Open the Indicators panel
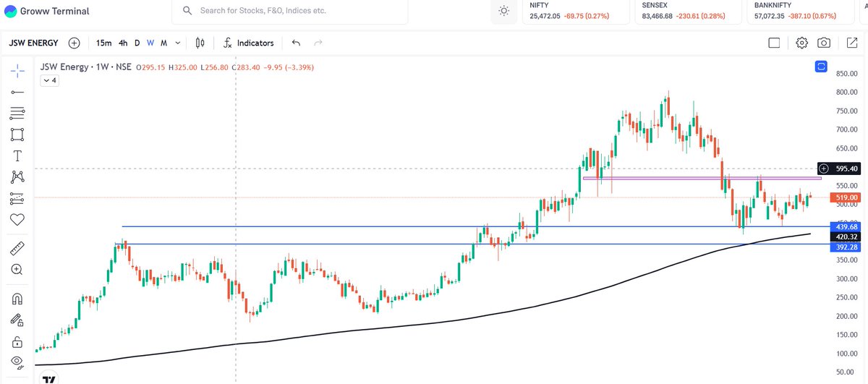This screenshot has height=384, width=868. [x=248, y=43]
